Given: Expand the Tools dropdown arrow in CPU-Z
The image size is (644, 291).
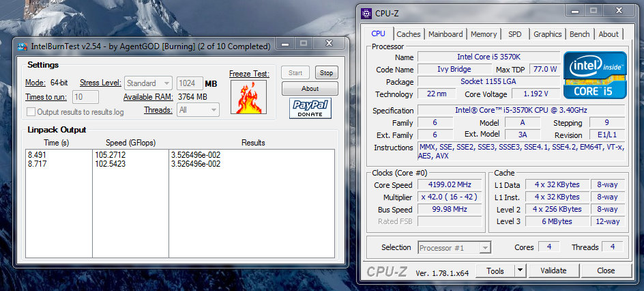Looking at the screenshot, I should tap(520, 271).
